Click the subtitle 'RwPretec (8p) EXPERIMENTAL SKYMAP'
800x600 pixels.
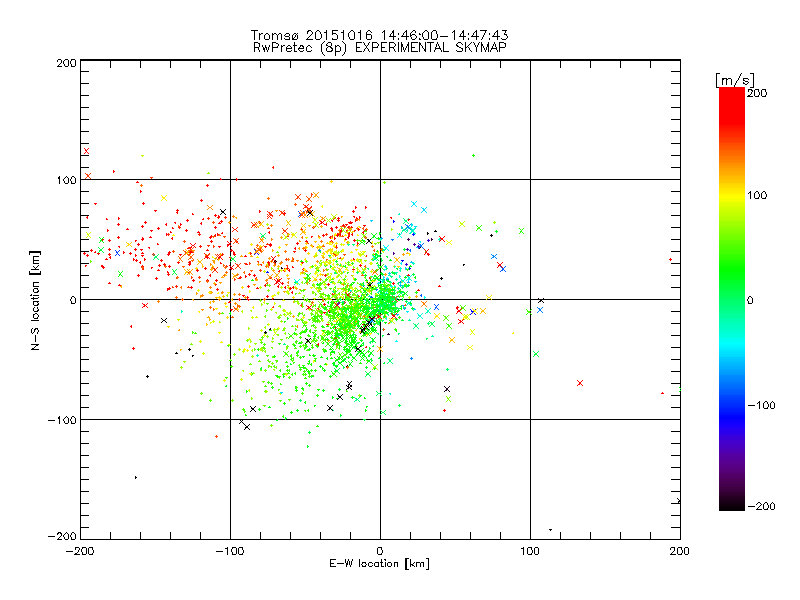[x=379, y=47]
